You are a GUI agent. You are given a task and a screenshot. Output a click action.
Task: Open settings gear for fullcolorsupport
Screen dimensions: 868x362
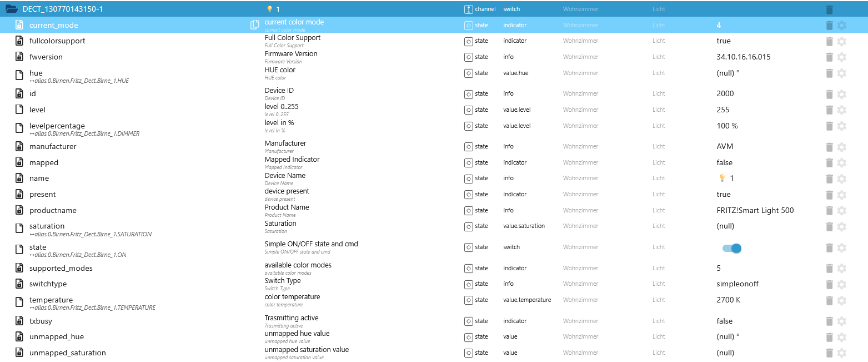[x=842, y=41]
